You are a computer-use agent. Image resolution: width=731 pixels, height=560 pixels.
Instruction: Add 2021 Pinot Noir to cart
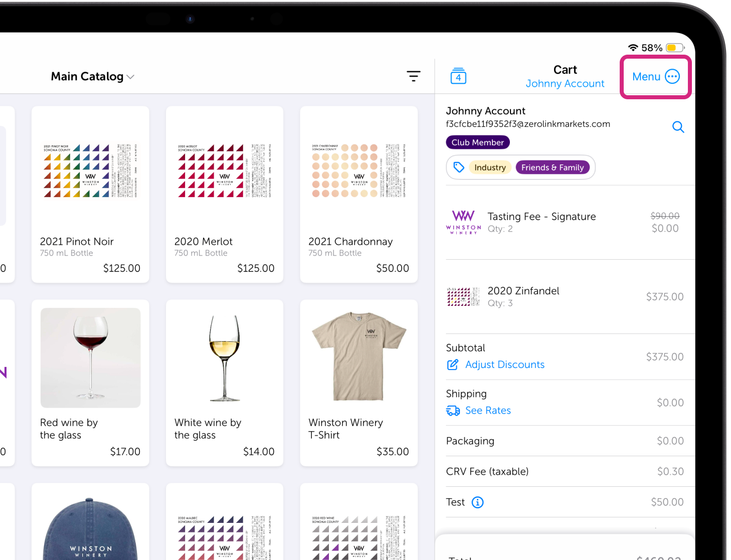pyautogui.click(x=90, y=195)
